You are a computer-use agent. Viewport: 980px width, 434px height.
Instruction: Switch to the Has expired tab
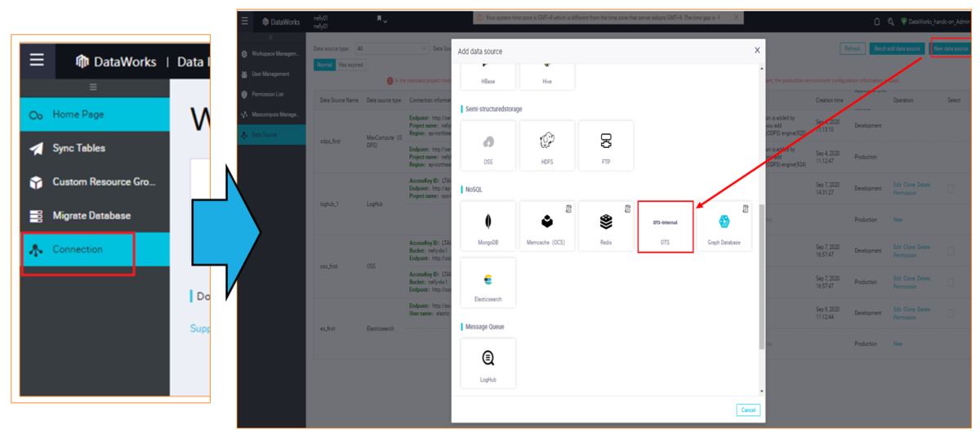[350, 65]
